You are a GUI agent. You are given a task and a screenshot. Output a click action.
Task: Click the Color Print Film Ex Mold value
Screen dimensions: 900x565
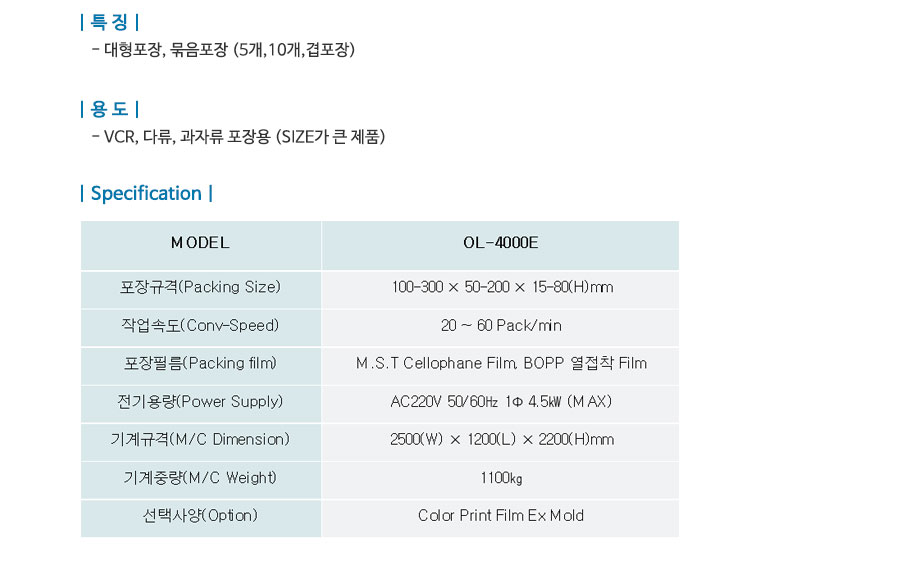click(x=501, y=516)
